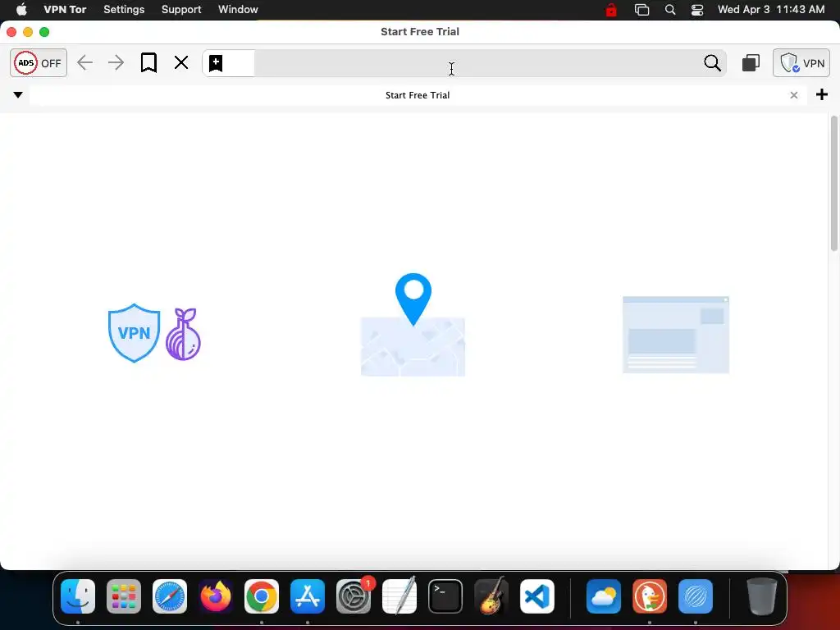This screenshot has height=630, width=840.
Task: Open the bookmarks list icon
Action: 148,62
